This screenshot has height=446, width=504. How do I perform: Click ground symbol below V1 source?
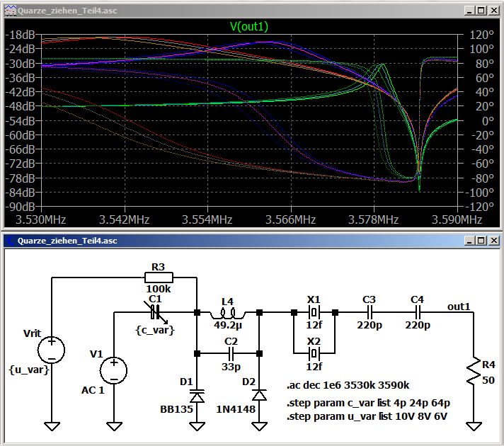pyautogui.click(x=114, y=426)
